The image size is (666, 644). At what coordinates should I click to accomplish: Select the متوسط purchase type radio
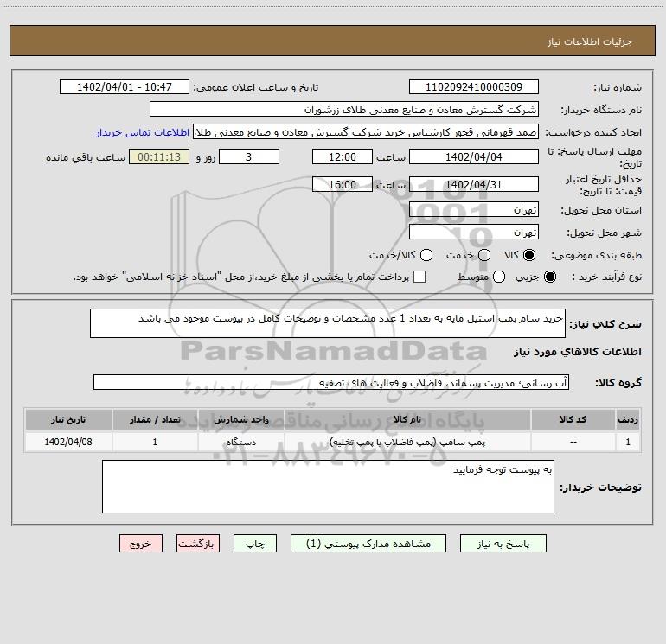(x=499, y=277)
